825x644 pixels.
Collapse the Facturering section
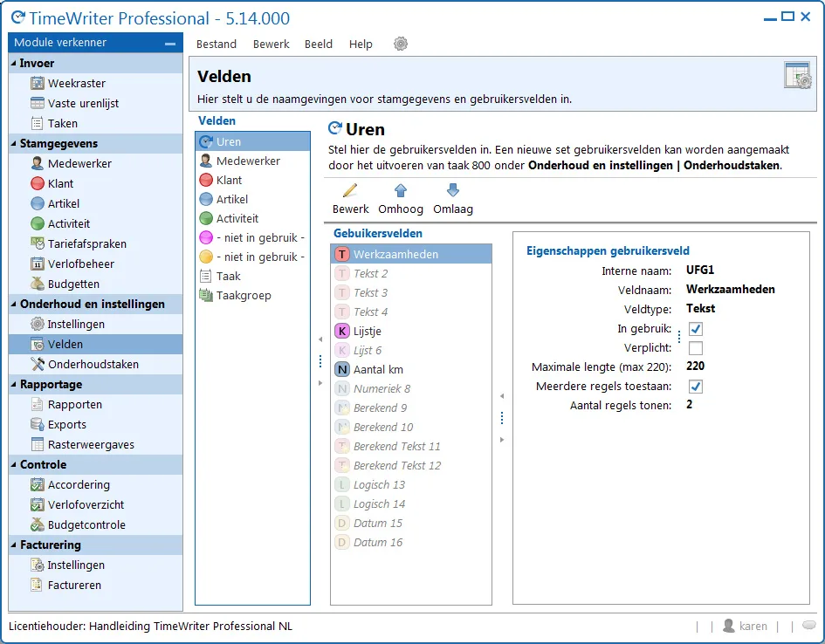click(14, 545)
